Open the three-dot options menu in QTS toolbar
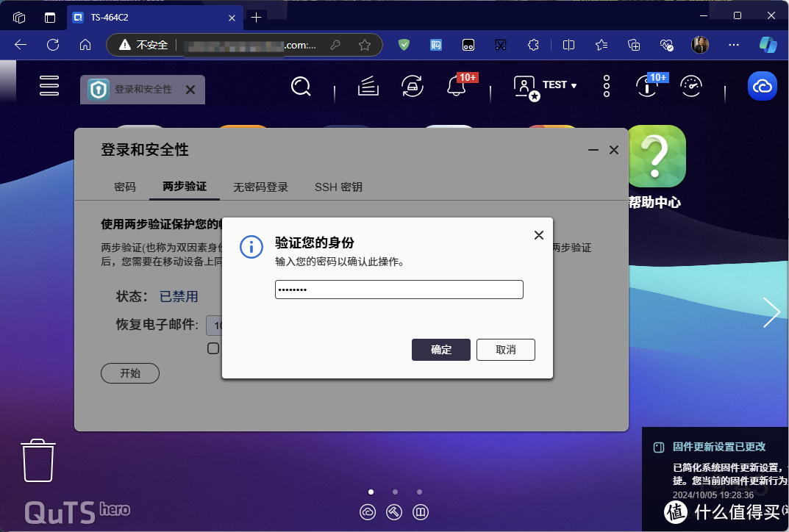The height and width of the screenshot is (532, 789). point(606,86)
